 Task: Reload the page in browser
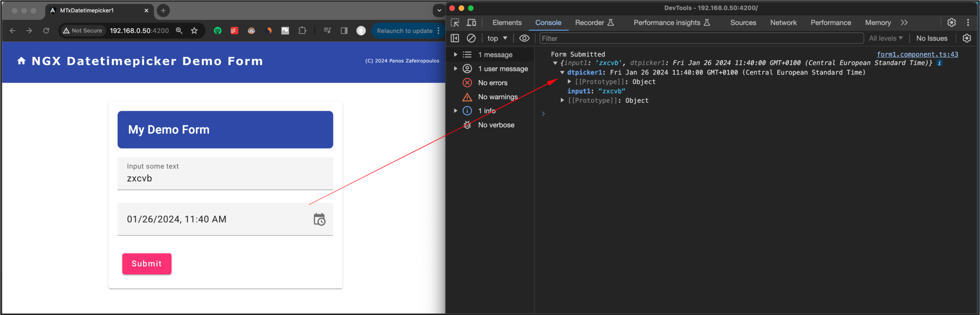(46, 31)
